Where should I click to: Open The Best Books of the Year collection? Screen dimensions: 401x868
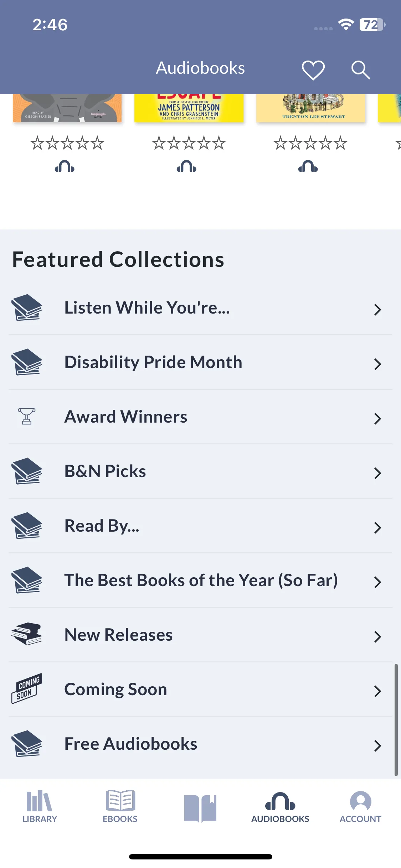[x=200, y=580]
